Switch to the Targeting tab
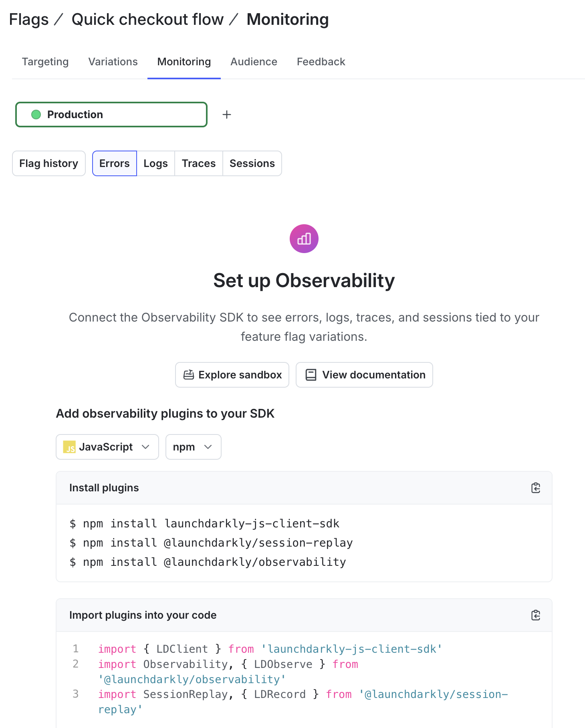Viewport: 585px width, 728px height. (45, 62)
